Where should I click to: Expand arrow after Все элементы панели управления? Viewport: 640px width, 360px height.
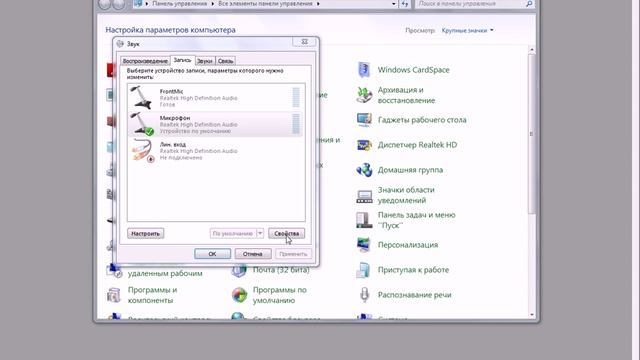coord(318,4)
